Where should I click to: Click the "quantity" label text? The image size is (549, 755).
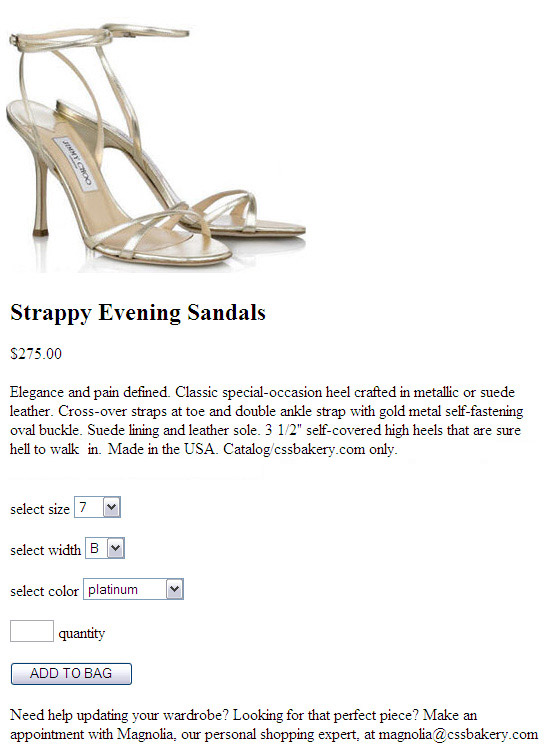(81, 633)
